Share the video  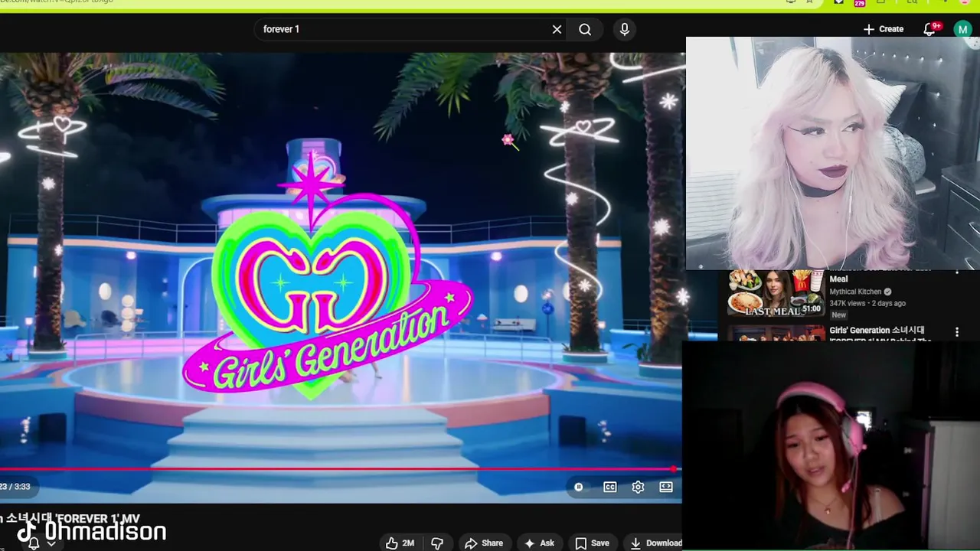pyautogui.click(x=484, y=543)
